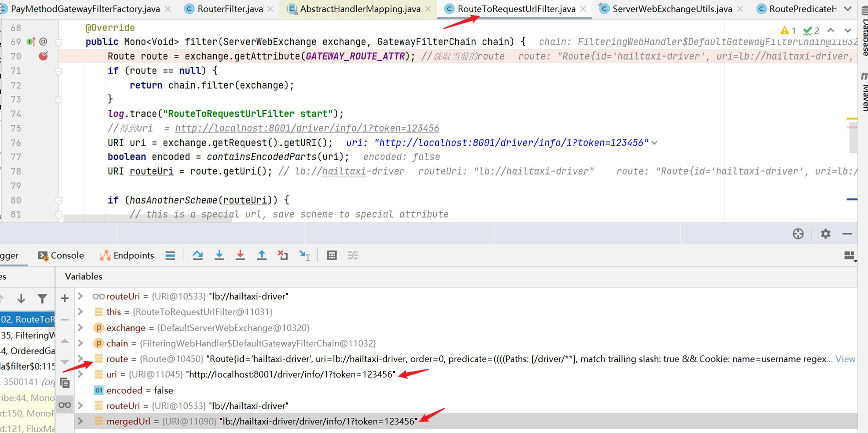868x433 pixels.
Task: Click the Step Into icon
Action: pyautogui.click(x=219, y=255)
